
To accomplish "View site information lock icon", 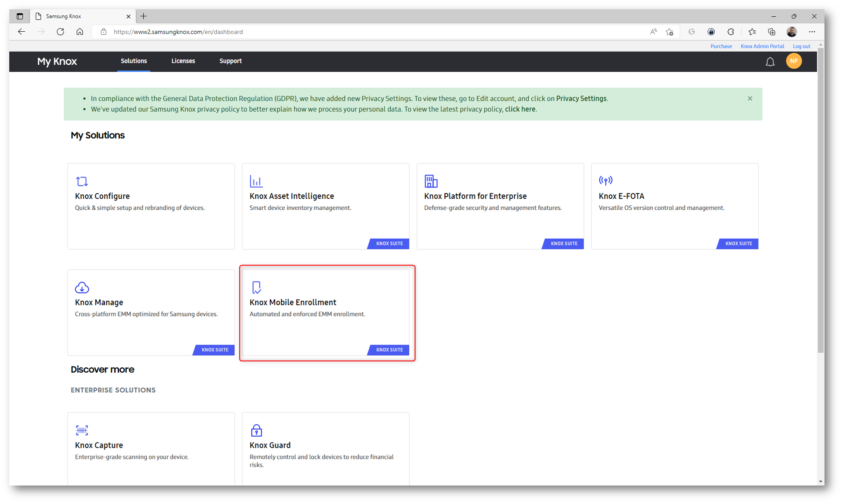I will click(x=104, y=32).
